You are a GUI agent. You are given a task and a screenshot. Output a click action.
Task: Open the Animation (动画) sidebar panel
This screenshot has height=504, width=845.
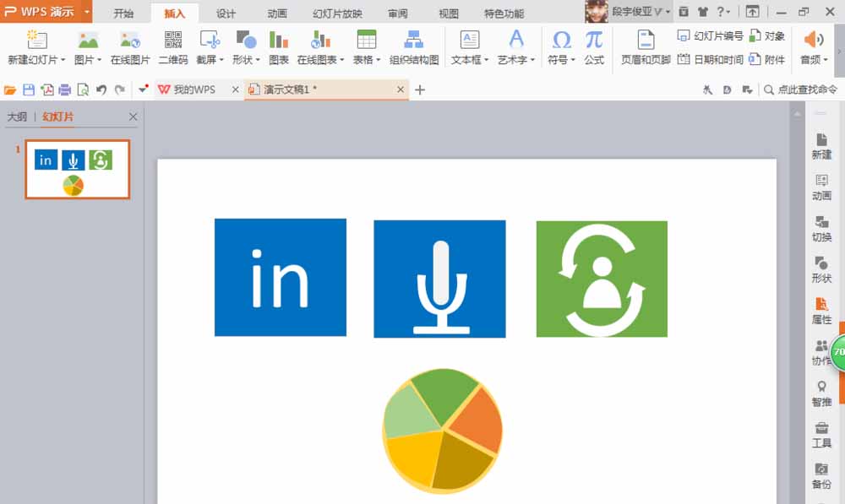(x=822, y=187)
